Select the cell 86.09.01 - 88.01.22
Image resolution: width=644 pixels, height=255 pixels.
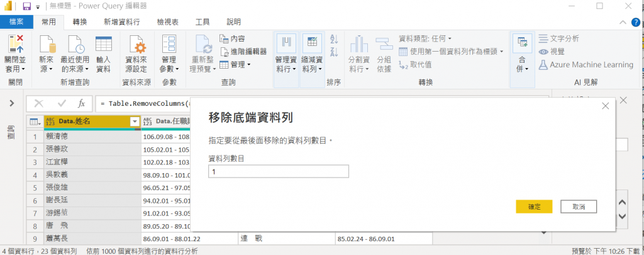pyautogui.click(x=189, y=238)
